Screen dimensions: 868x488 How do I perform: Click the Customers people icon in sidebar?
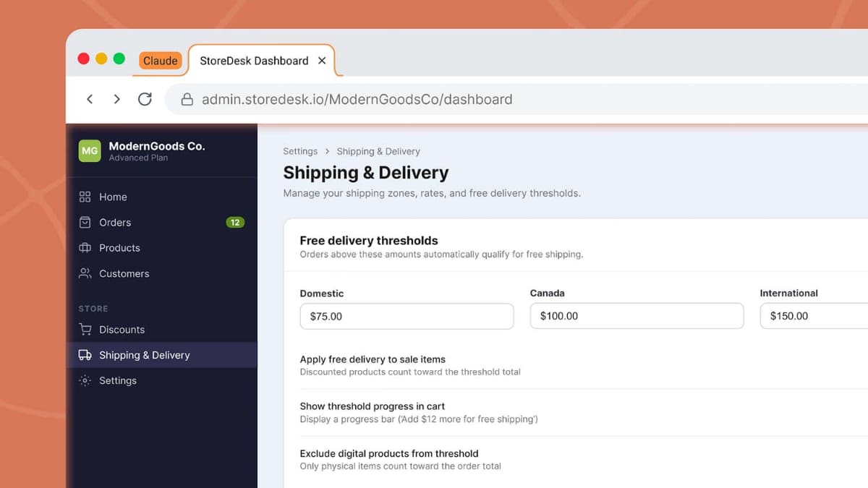pos(85,273)
